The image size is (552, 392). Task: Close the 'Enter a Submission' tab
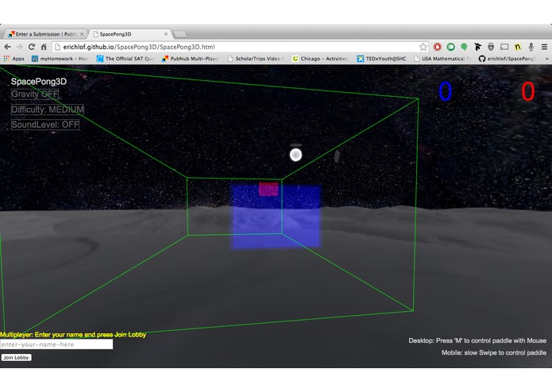[x=82, y=34]
